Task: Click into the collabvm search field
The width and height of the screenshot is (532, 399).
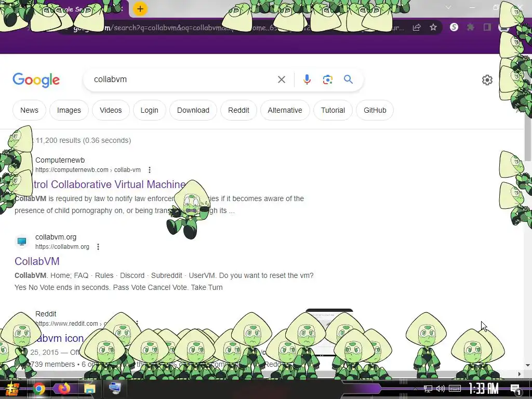Action: tap(183, 79)
